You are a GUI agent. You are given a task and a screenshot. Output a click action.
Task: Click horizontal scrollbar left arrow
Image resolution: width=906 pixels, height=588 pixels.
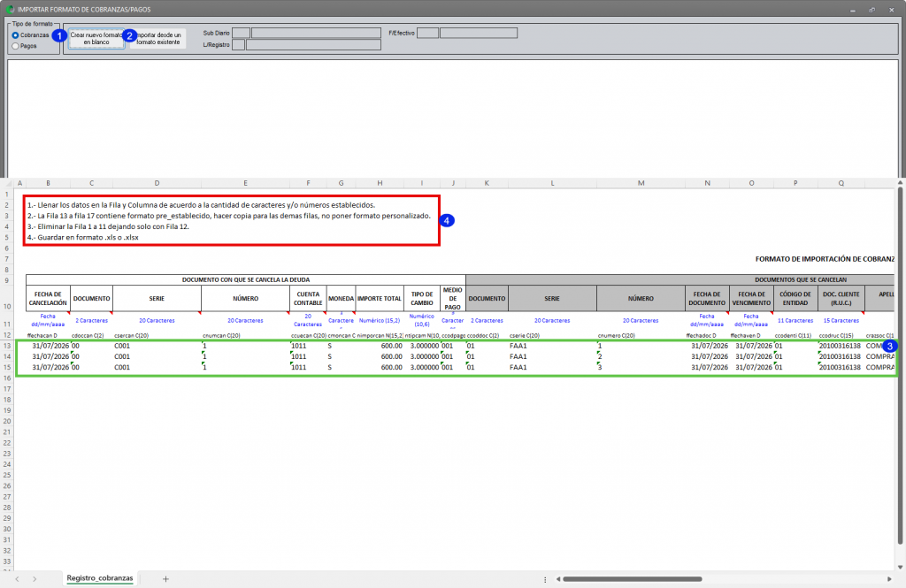click(x=558, y=579)
